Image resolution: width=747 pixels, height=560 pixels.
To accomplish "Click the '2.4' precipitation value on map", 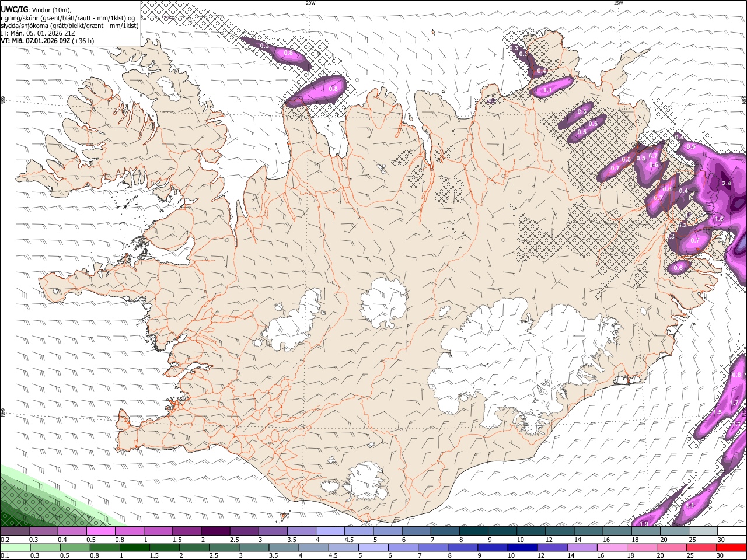I will (727, 183).
